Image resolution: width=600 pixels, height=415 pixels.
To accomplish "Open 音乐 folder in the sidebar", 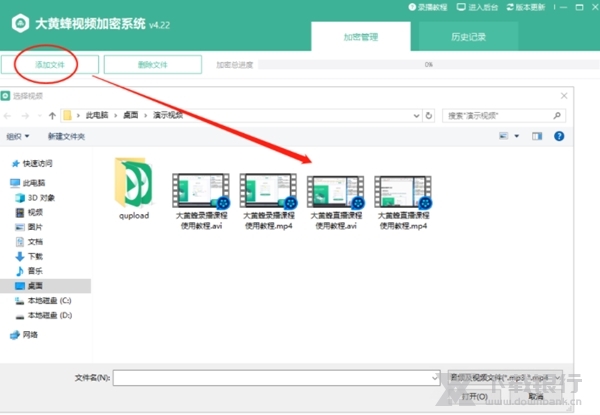I will (x=29, y=271).
